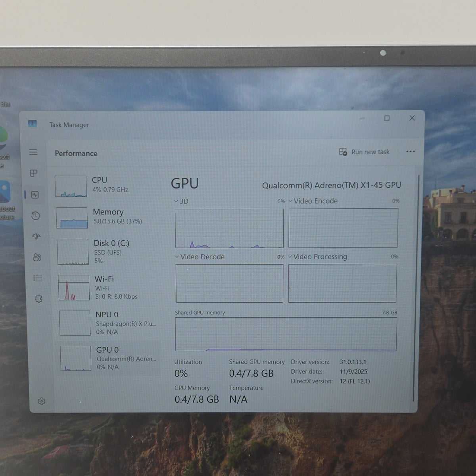Click the Video Decode graph
This screenshot has width=476, height=476.
pyautogui.click(x=229, y=284)
